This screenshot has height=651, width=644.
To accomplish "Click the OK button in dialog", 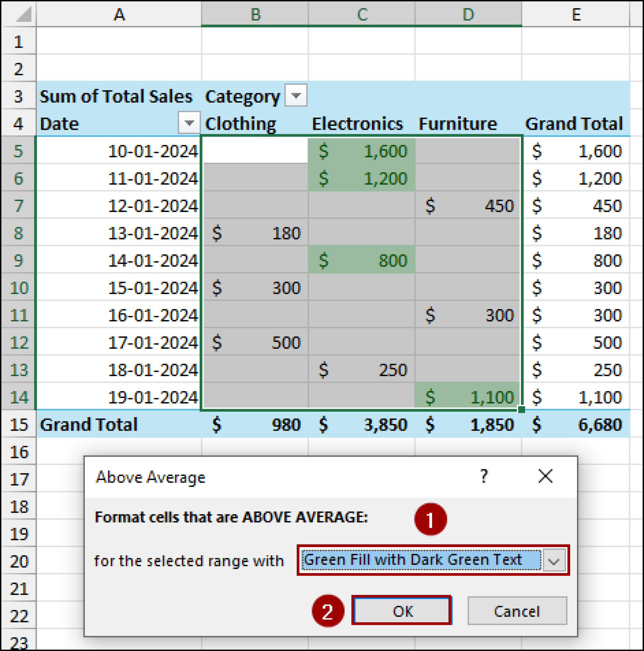I will tap(402, 611).
